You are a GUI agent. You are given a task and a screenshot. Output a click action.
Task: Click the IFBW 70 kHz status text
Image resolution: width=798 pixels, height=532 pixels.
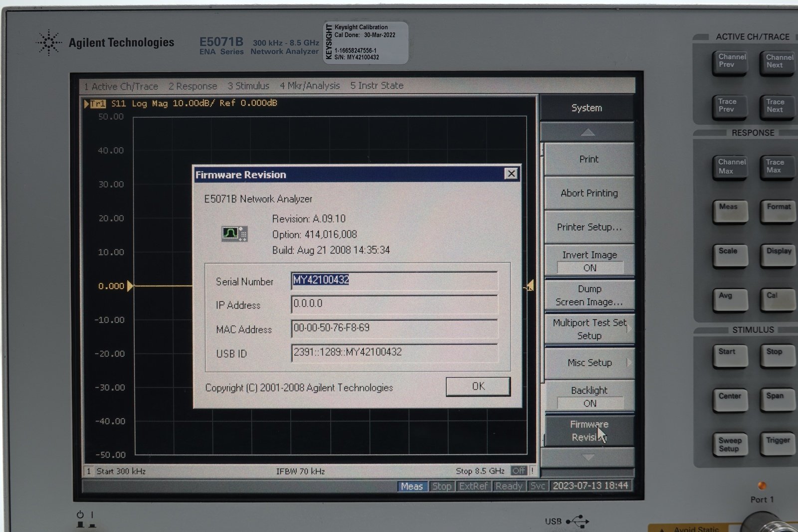(x=300, y=471)
